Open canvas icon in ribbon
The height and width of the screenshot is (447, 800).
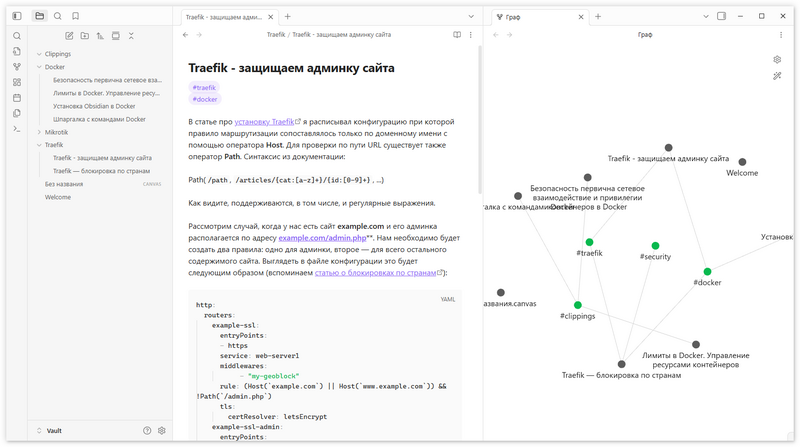(x=17, y=82)
